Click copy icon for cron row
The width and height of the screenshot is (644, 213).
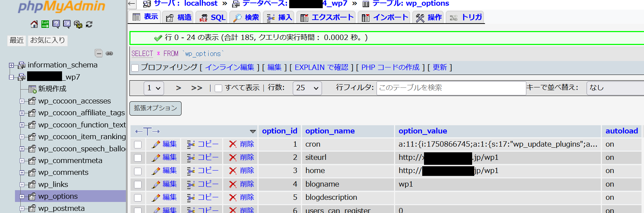(191, 144)
